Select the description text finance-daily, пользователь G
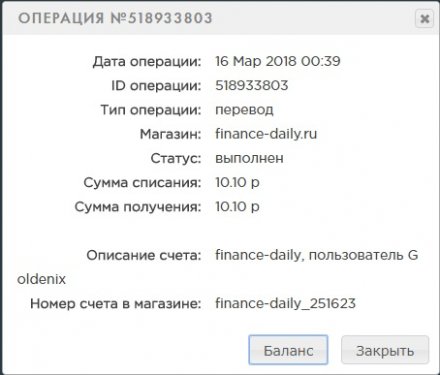This screenshot has height=375, width=440. click(317, 255)
